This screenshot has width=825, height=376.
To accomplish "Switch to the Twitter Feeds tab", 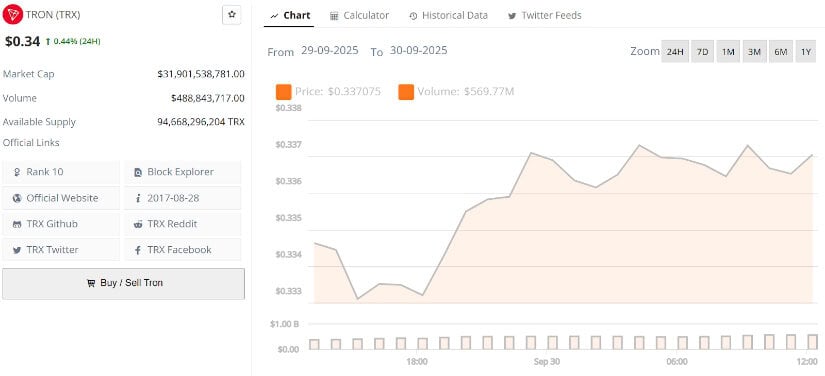I will tap(545, 16).
